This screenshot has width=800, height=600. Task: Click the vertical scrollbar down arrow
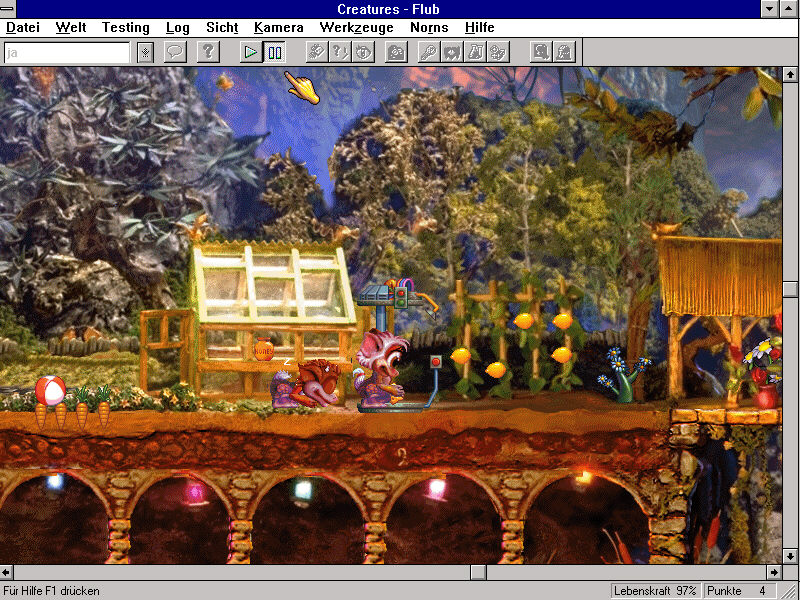(x=790, y=556)
